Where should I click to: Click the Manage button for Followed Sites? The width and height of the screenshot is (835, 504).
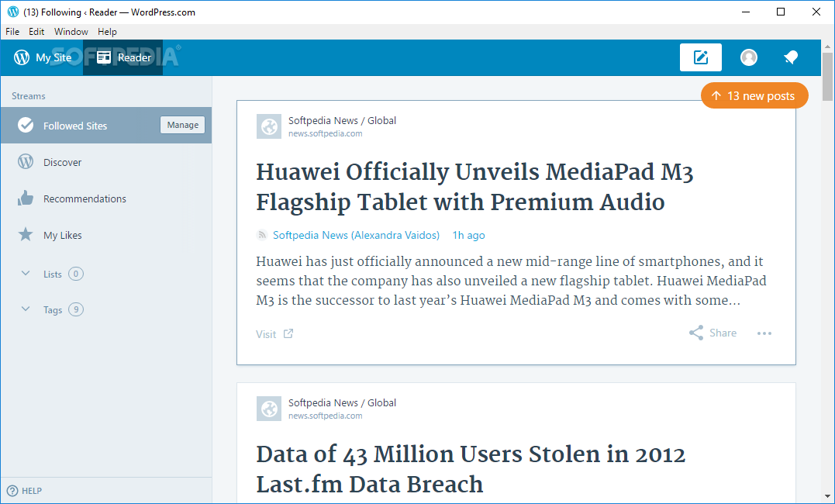coord(183,125)
